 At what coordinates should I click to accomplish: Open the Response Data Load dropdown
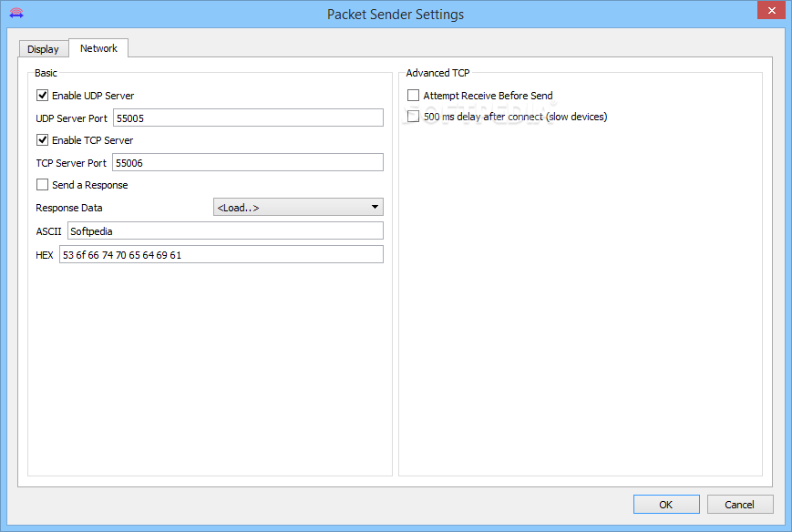click(x=298, y=207)
